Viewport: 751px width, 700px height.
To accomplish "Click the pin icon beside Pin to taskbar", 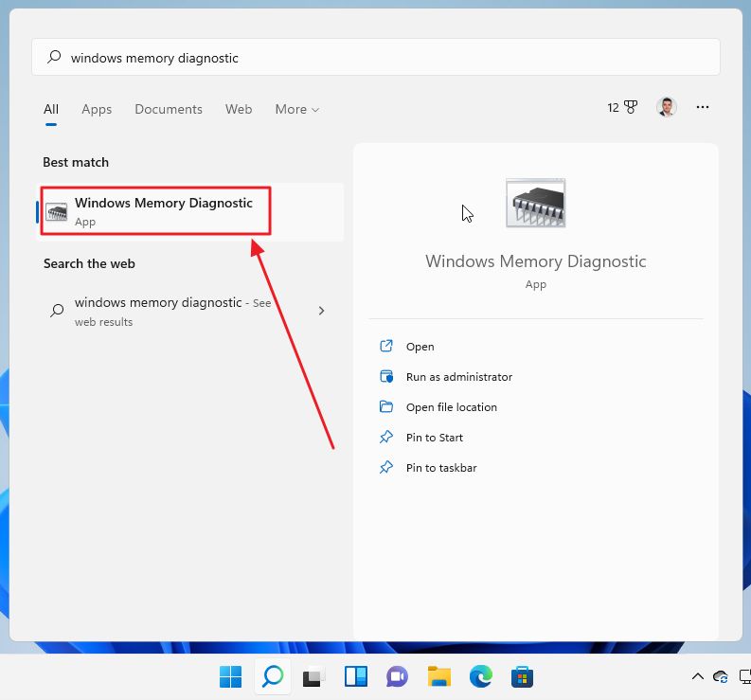I will click(386, 467).
